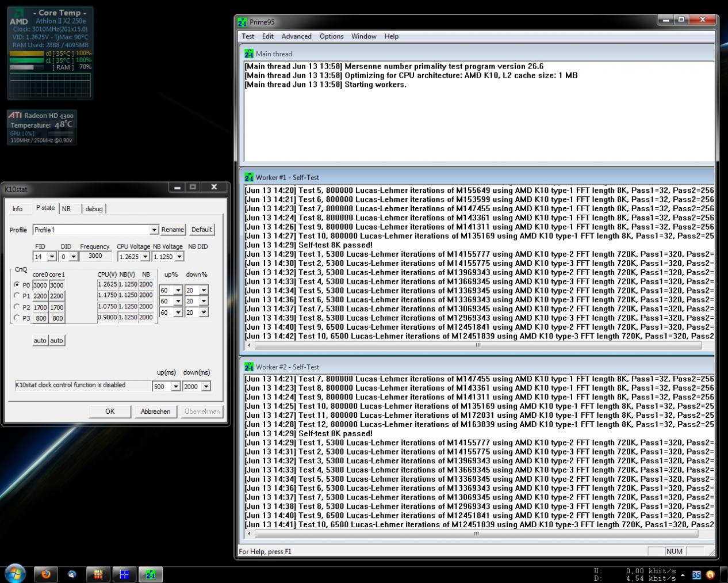Click the c1 core load bar in Core Temp
728x583 pixels.
pyautogui.click(x=26, y=60)
